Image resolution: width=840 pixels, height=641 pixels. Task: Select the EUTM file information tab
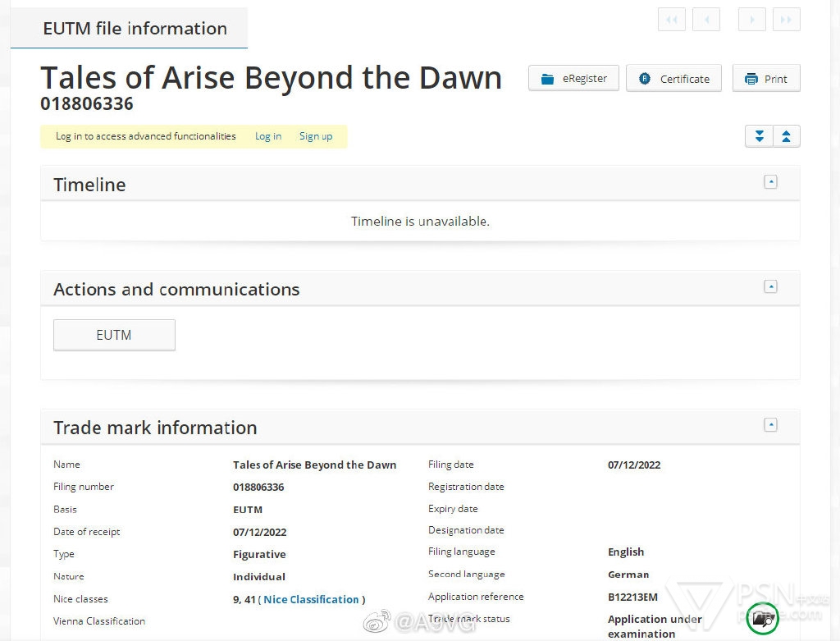tap(135, 29)
